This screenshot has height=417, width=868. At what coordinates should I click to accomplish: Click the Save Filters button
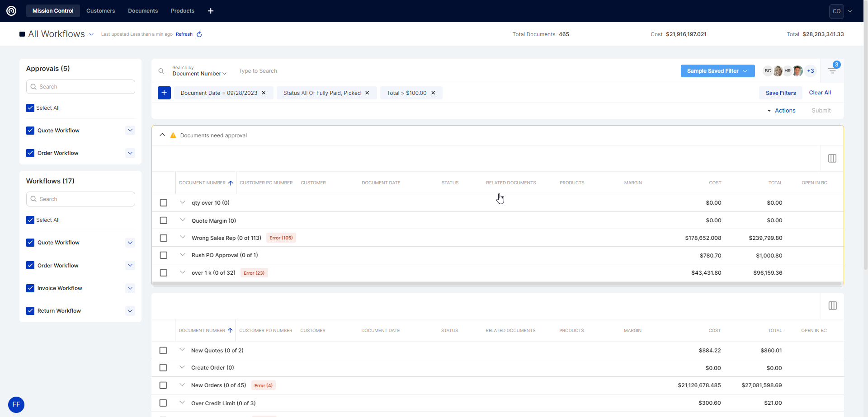[780, 93]
